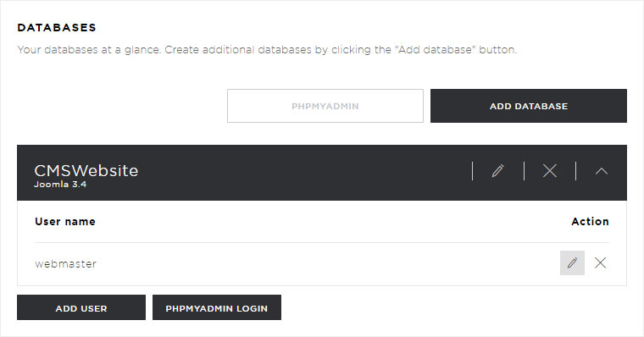The height and width of the screenshot is (337, 644).
Task: Add a new user with ADD USER
Action: pos(81,307)
